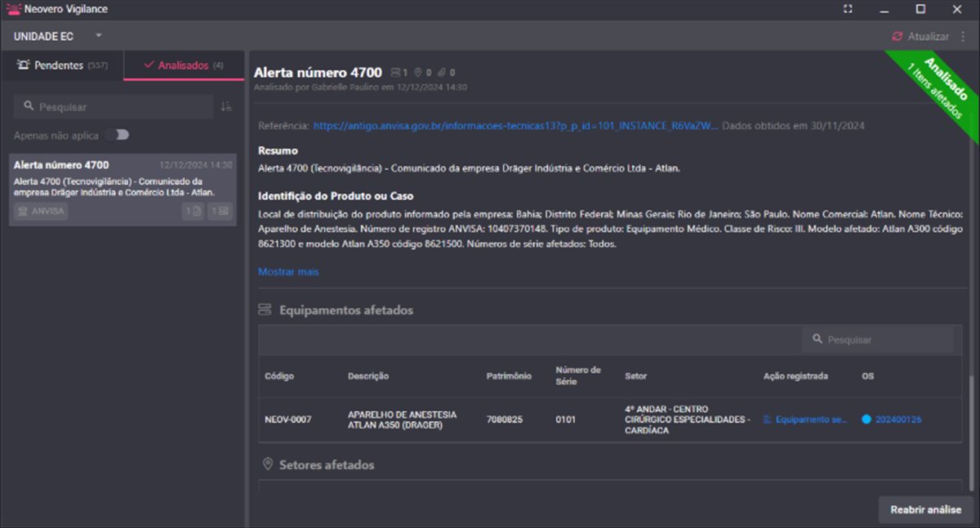
Task: Click the attachments paperclip icon in alert header
Action: 442,73
